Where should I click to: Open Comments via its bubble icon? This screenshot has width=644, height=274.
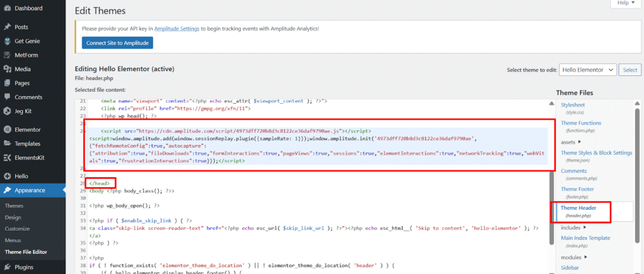(7, 97)
